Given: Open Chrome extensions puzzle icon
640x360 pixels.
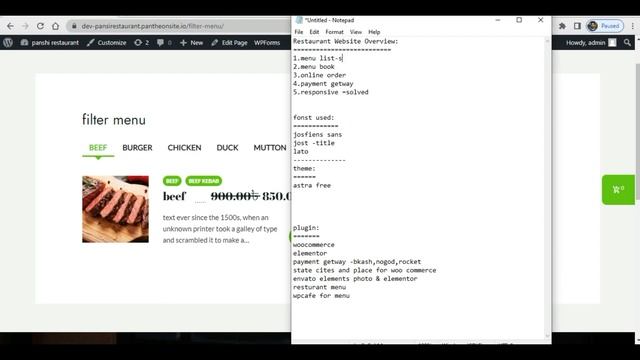Looking at the screenshot, I should click(x=562, y=26).
